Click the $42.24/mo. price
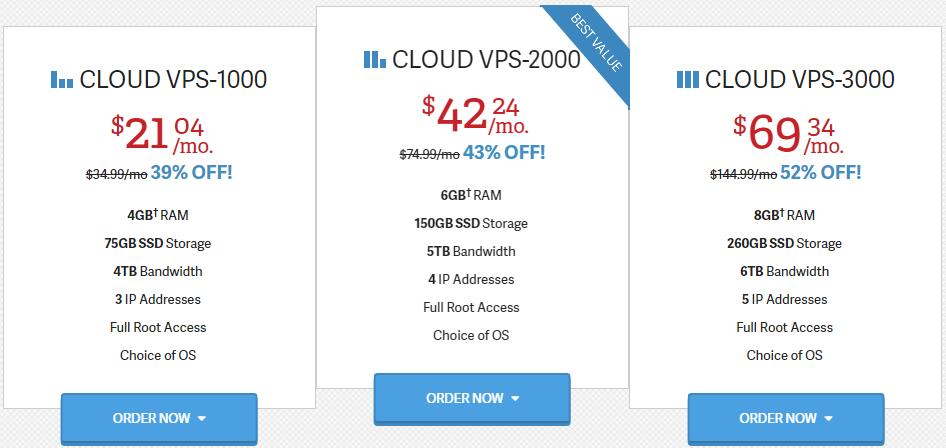This screenshot has height=448, width=946. point(475,115)
